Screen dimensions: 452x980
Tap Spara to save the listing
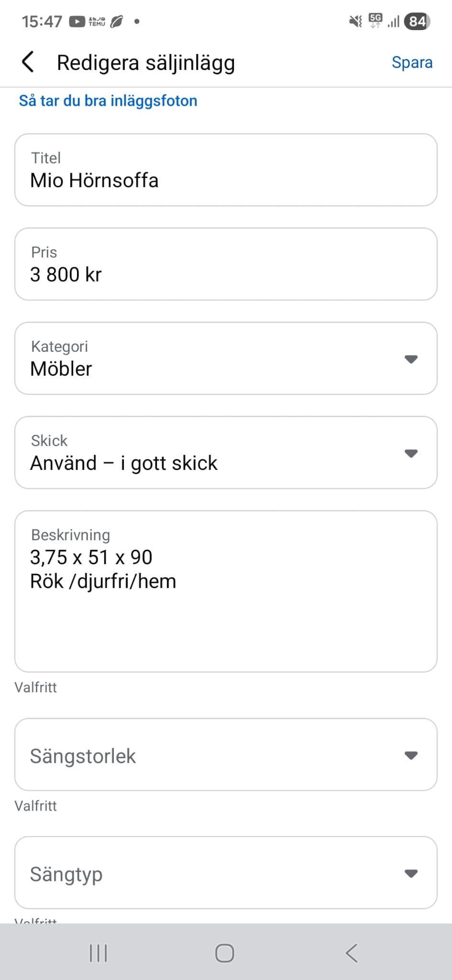coord(412,63)
